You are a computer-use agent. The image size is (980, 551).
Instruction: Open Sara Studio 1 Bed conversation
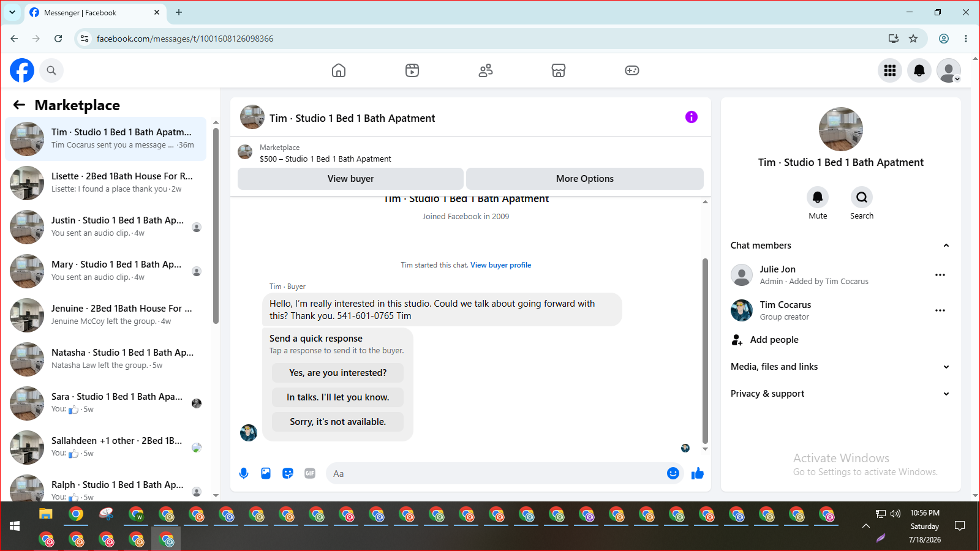click(x=106, y=403)
